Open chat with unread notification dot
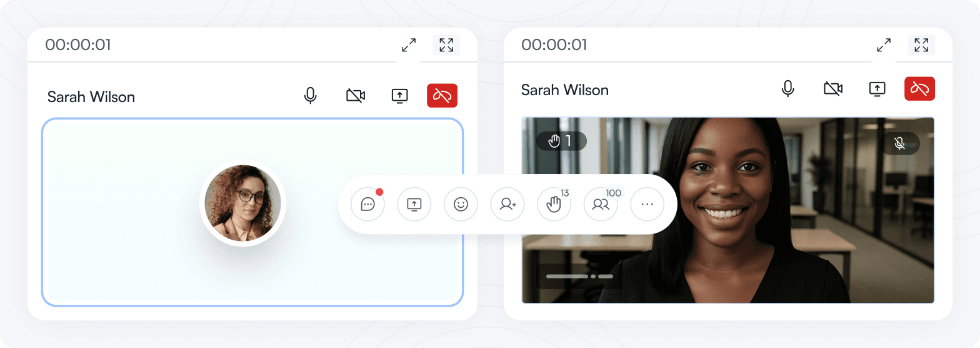The width and height of the screenshot is (980, 348). click(367, 204)
